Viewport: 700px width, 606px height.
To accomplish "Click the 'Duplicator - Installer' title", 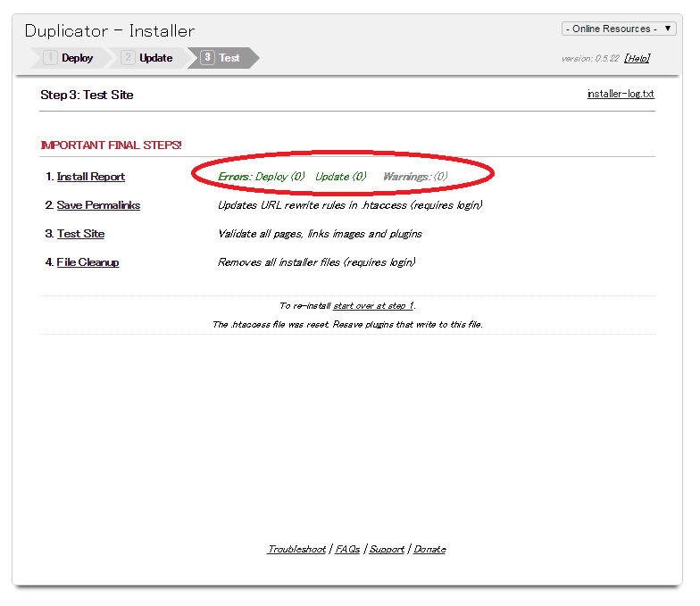I will [110, 31].
